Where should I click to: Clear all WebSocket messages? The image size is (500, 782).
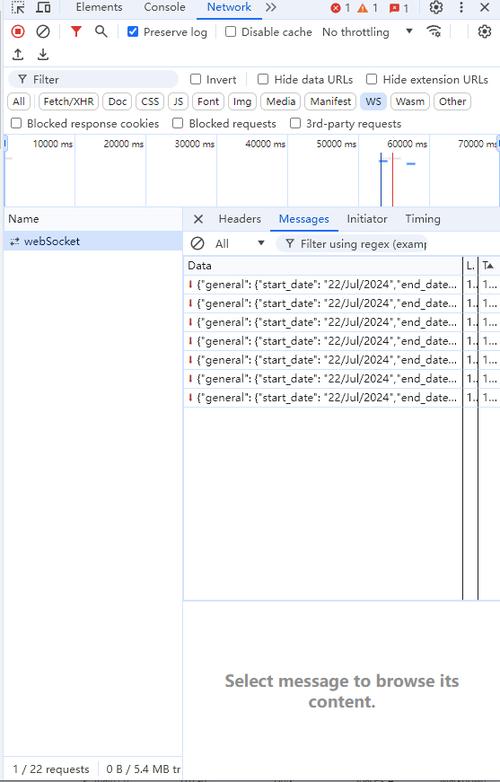[x=197, y=244]
